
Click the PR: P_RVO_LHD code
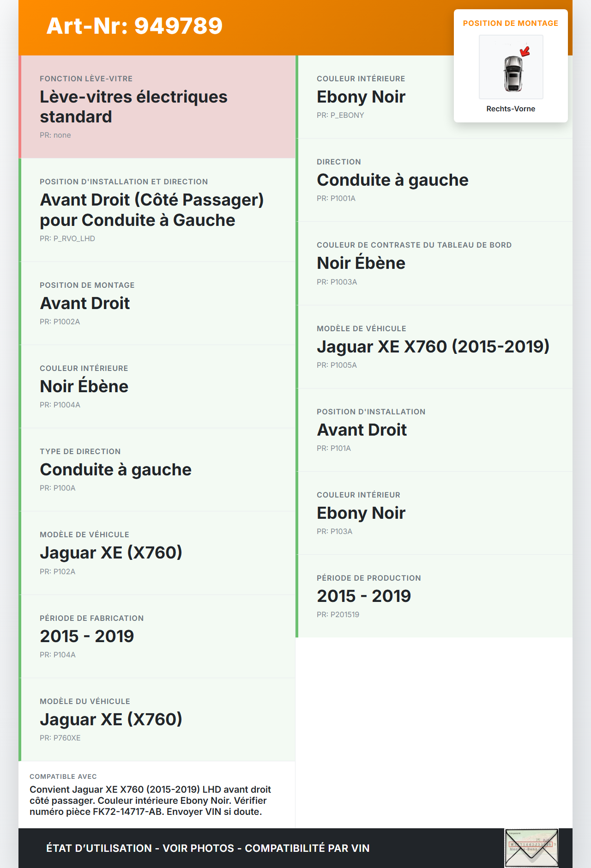click(x=67, y=239)
